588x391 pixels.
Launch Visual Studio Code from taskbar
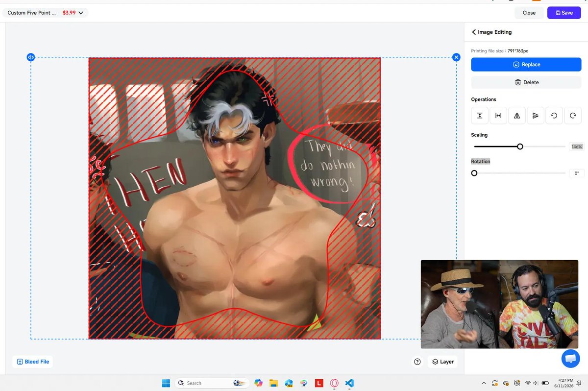(349, 383)
